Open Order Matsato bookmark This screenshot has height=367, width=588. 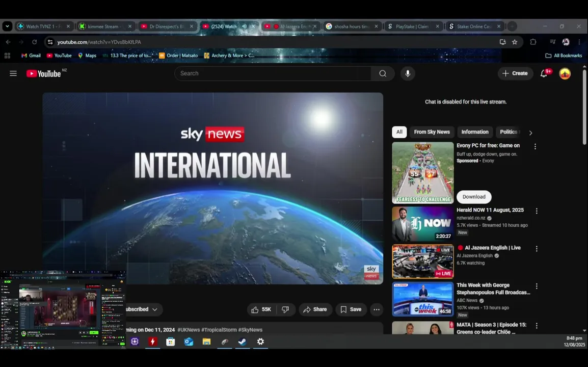pos(178,56)
